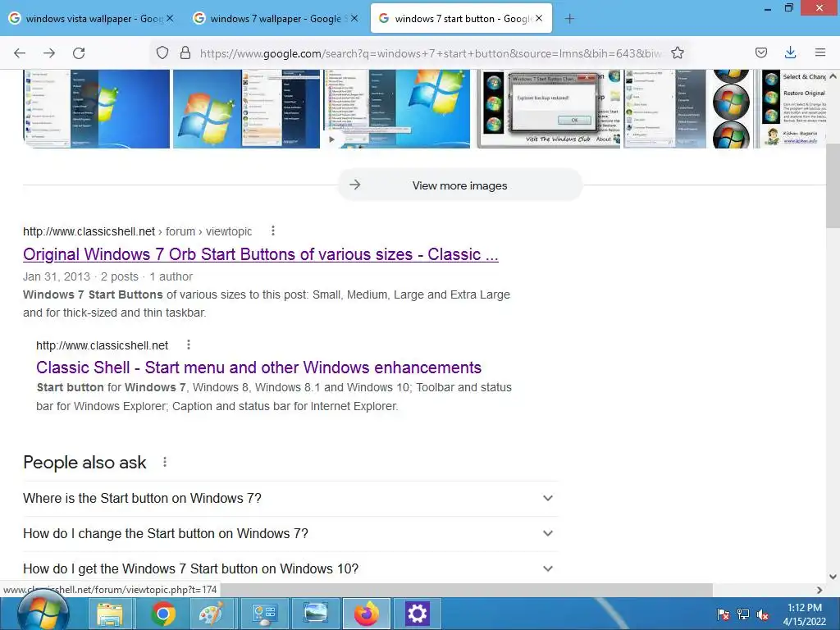
Task: Go forward to the next page
Action: coord(49,52)
